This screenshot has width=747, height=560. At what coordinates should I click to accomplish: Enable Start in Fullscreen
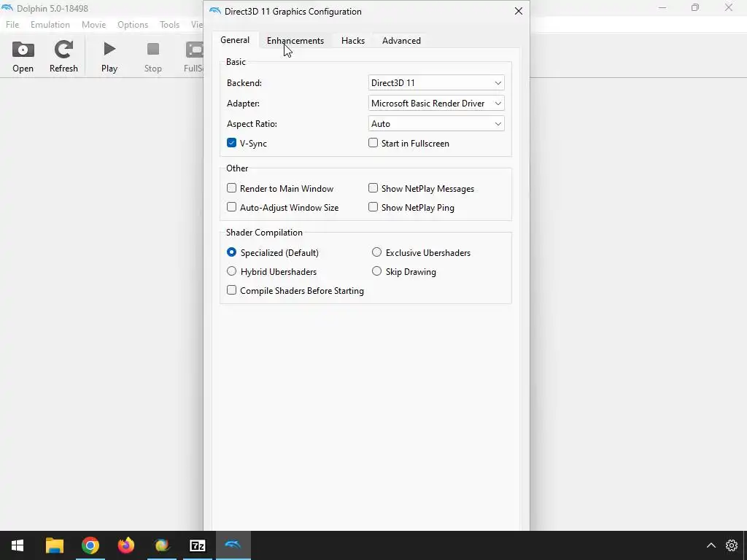[373, 143]
